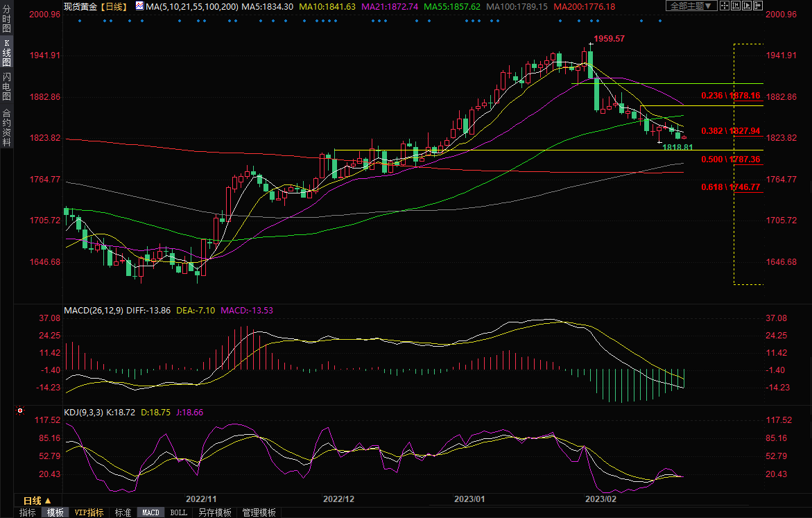Viewport: 812px width, 518px height.
Task: Click the 管理模板 button
Action: point(259,512)
